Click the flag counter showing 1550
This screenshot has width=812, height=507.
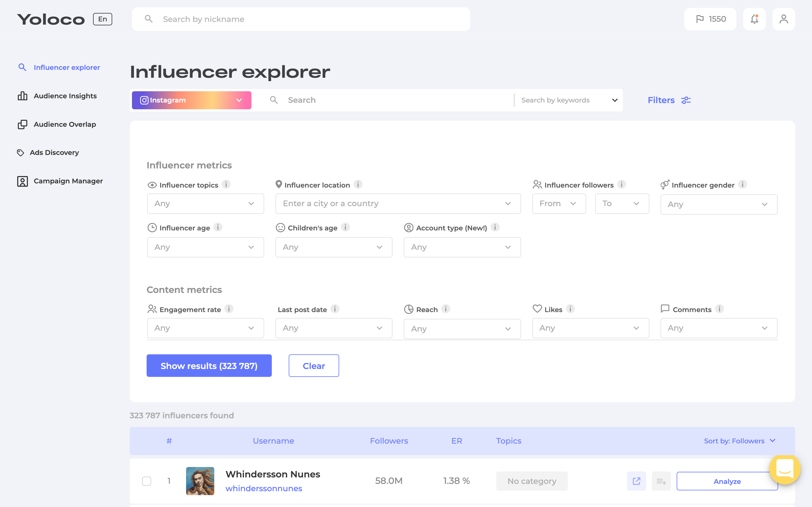click(710, 19)
